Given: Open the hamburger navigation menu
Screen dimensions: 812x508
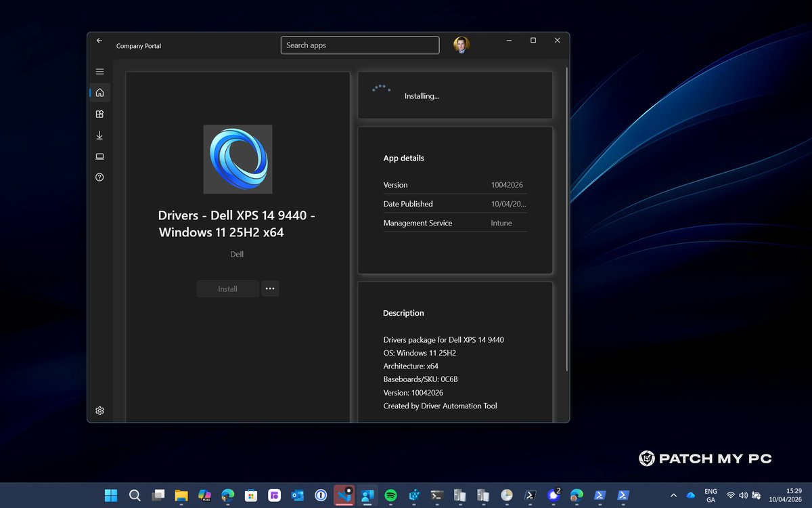Looking at the screenshot, I should pos(99,71).
